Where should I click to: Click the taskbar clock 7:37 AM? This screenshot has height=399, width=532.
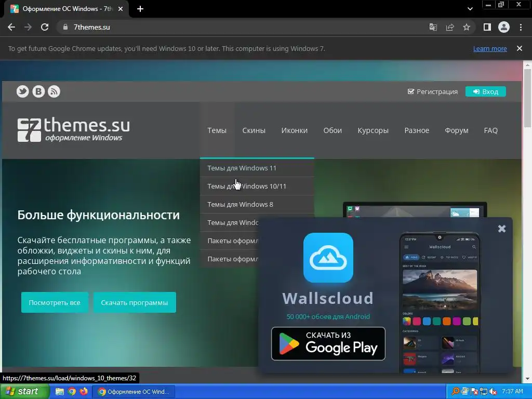[512, 392]
